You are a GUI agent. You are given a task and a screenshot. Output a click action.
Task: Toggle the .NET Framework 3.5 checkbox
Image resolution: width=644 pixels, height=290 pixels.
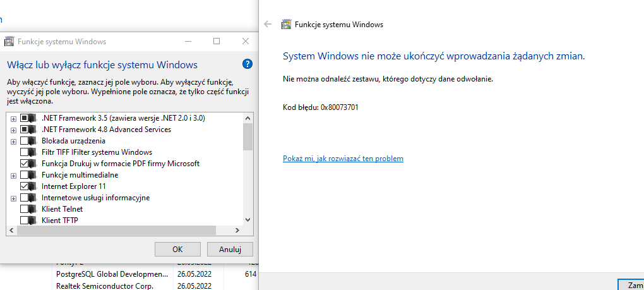click(x=24, y=118)
